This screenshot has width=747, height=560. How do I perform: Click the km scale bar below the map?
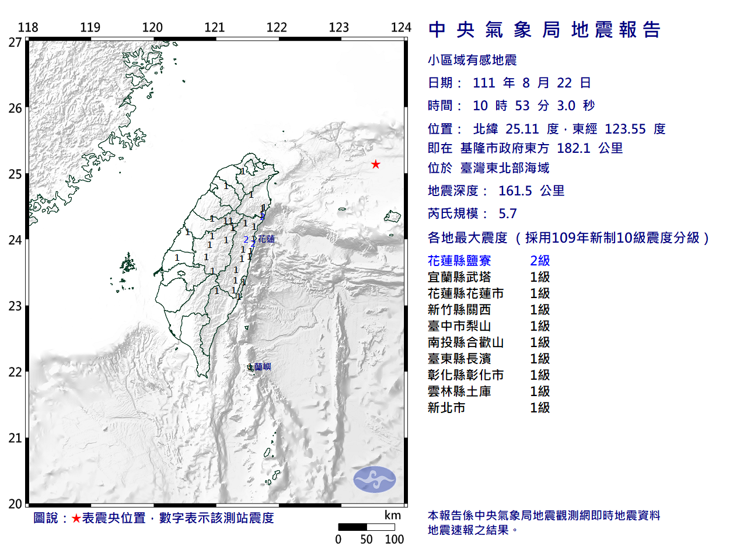pyautogui.click(x=366, y=527)
